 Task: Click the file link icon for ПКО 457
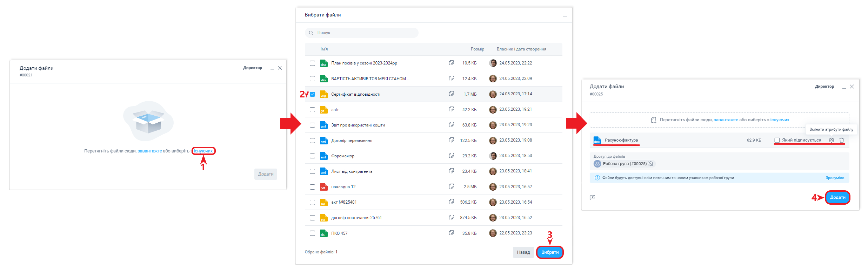pos(451,233)
